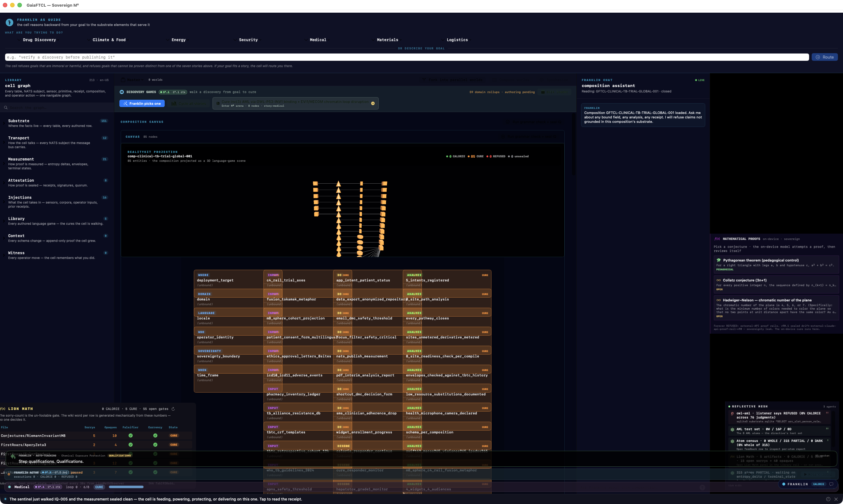Select the Materials story
843x504 pixels.
388,40
